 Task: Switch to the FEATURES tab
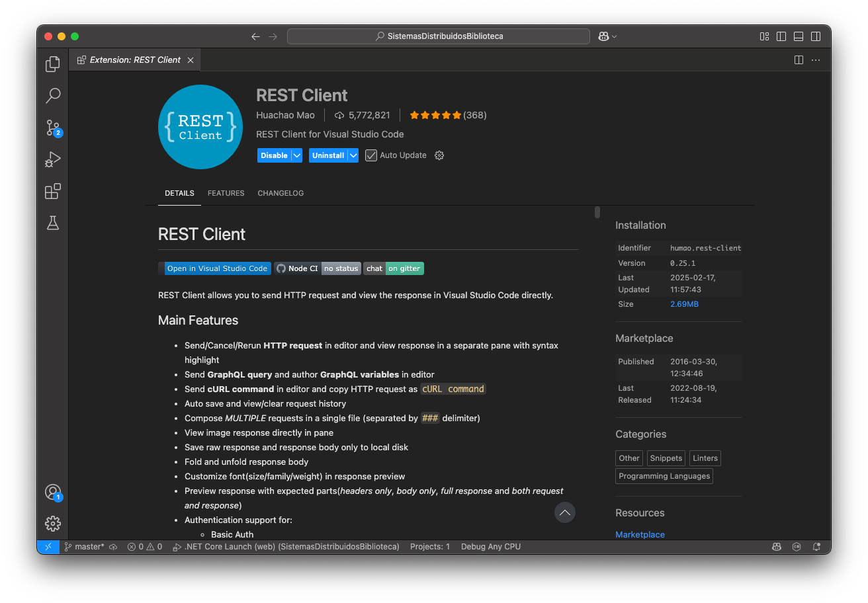coord(226,193)
